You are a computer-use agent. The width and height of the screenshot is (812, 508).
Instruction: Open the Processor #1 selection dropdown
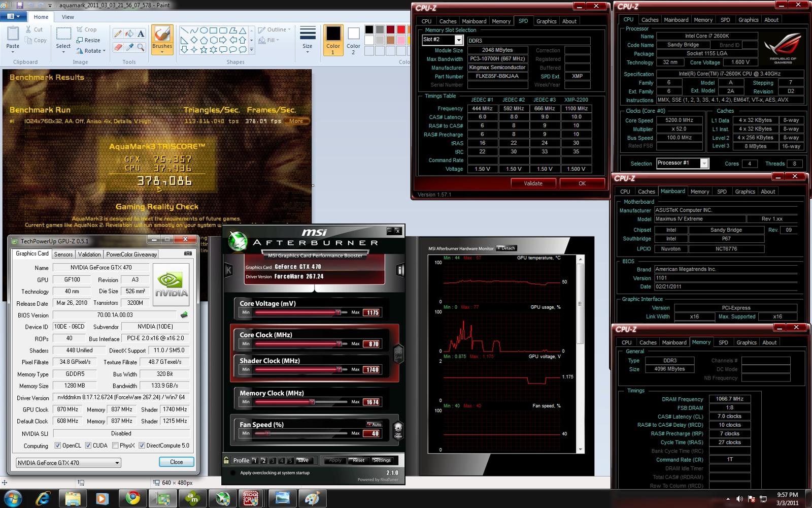coord(682,163)
